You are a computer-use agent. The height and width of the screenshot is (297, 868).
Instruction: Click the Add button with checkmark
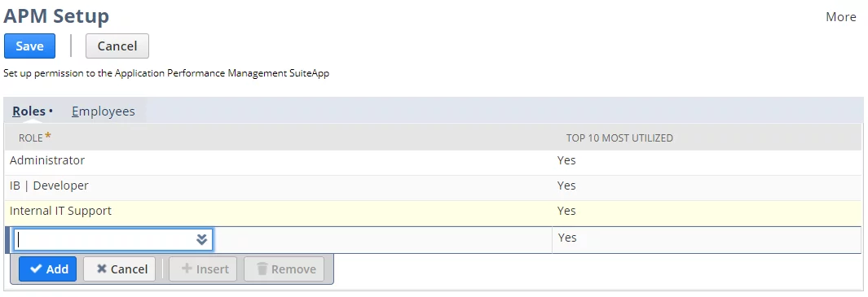[x=47, y=269]
